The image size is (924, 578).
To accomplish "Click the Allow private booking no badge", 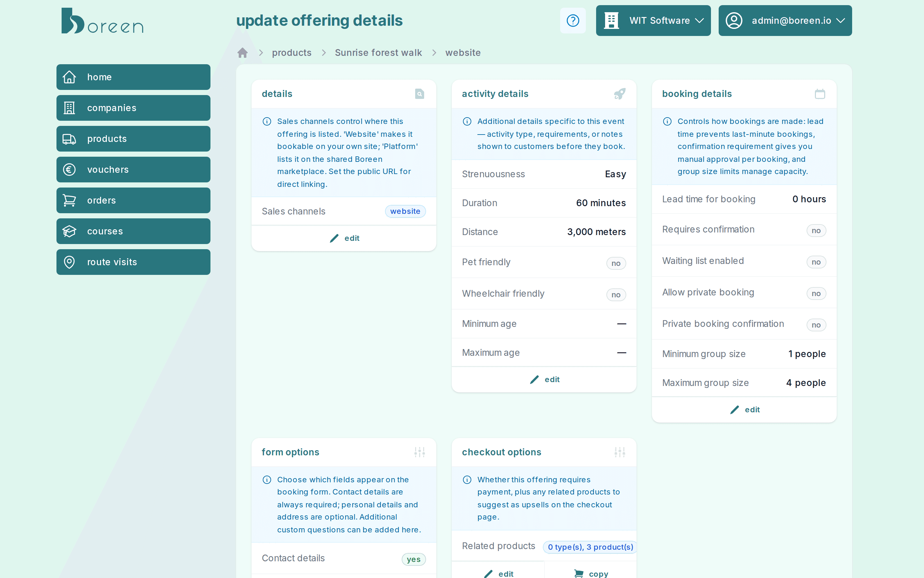I will (816, 293).
